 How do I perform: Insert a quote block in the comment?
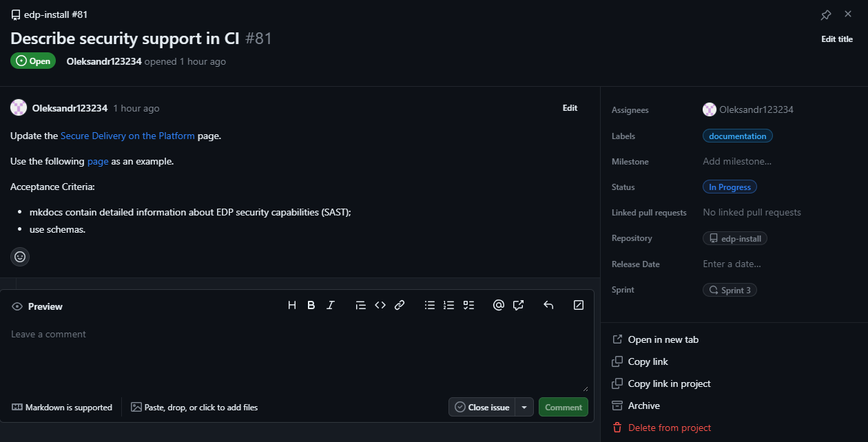point(360,305)
